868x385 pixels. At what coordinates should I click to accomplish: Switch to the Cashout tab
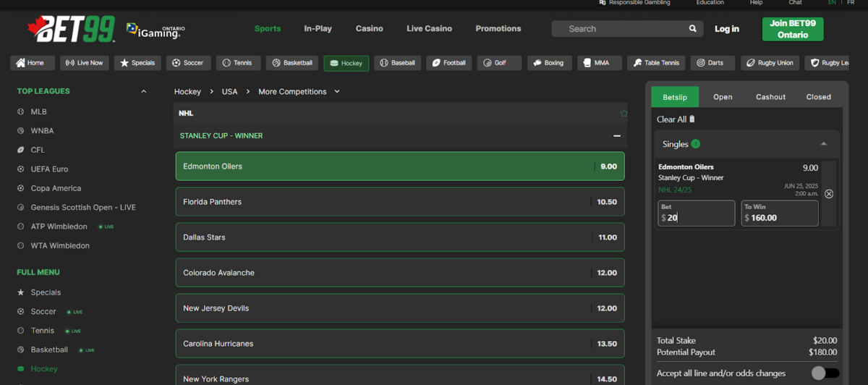[770, 97]
